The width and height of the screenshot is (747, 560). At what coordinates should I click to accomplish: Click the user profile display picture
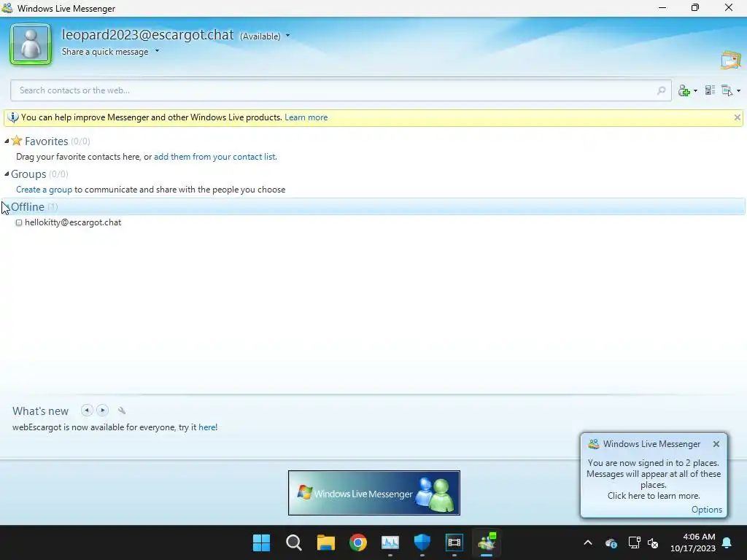click(x=31, y=44)
